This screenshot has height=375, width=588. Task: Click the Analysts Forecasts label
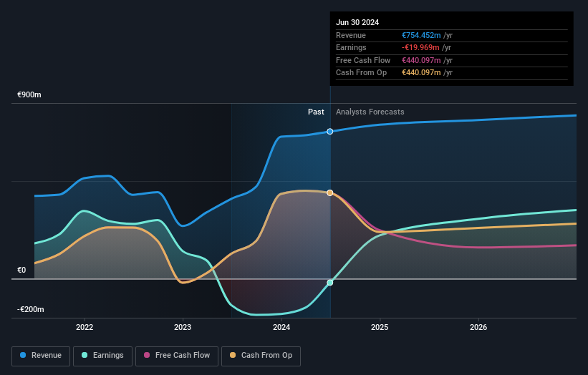pos(370,112)
